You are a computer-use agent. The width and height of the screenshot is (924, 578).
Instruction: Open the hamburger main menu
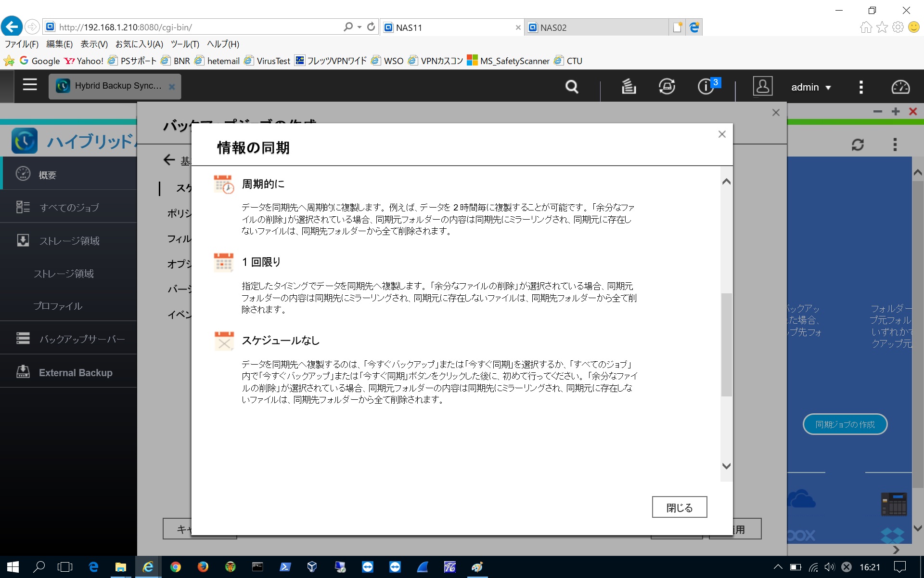pos(29,85)
